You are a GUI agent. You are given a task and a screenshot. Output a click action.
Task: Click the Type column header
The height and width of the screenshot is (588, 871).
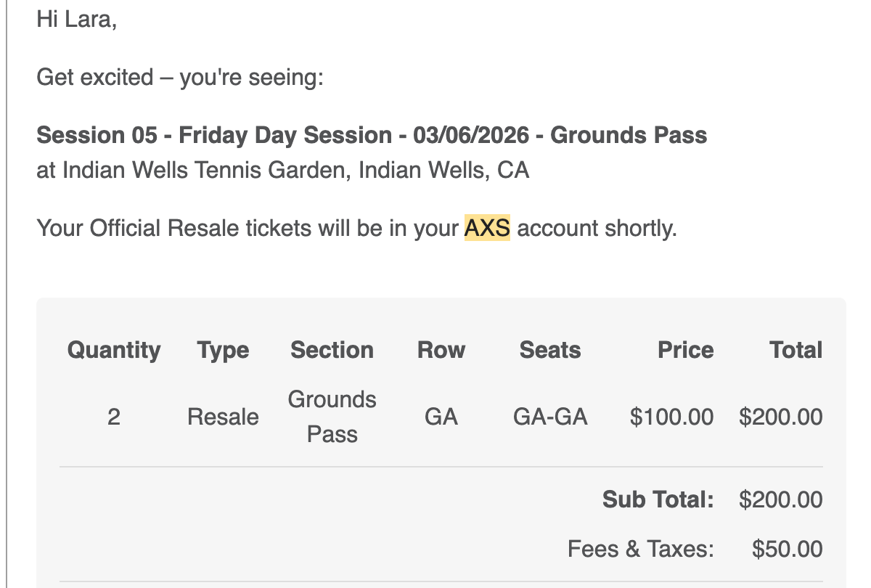click(x=223, y=350)
